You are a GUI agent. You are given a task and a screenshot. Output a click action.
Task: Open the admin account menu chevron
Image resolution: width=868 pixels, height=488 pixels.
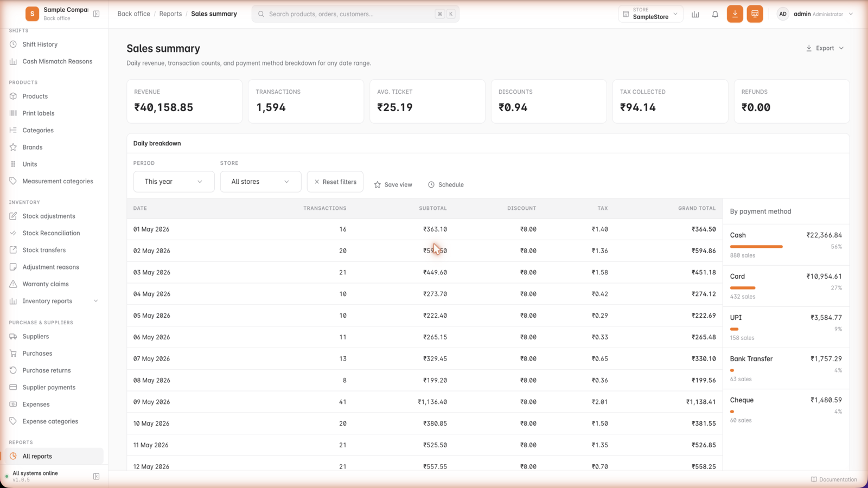pyautogui.click(x=851, y=14)
